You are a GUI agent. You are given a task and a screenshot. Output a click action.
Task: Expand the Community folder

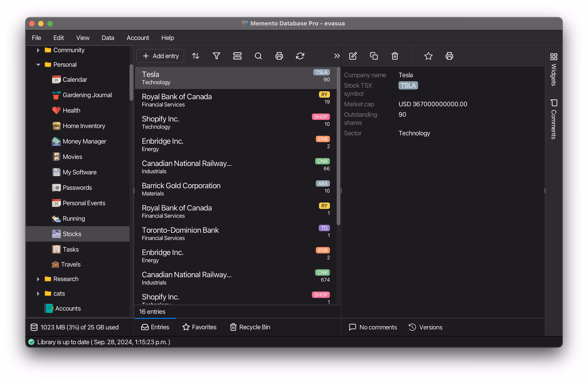coord(38,50)
